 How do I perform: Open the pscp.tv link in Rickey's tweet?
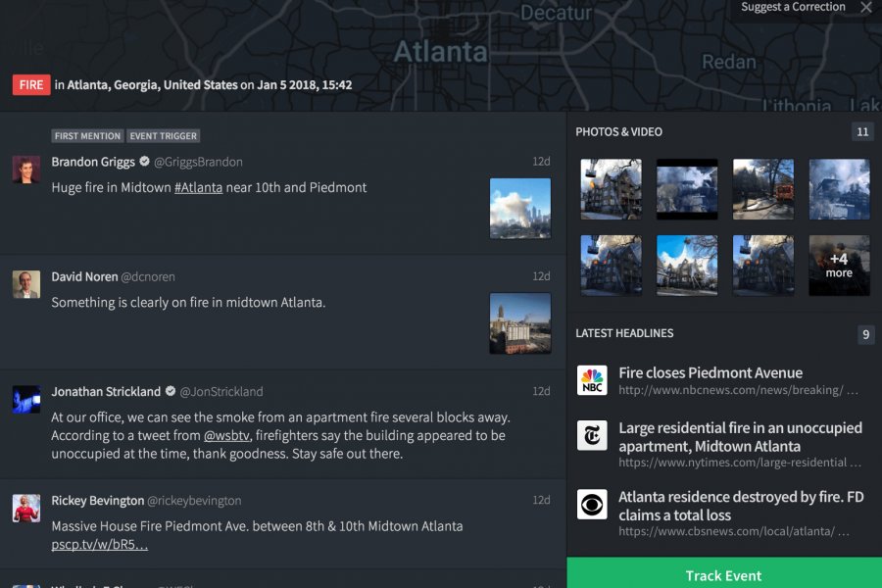pos(100,544)
